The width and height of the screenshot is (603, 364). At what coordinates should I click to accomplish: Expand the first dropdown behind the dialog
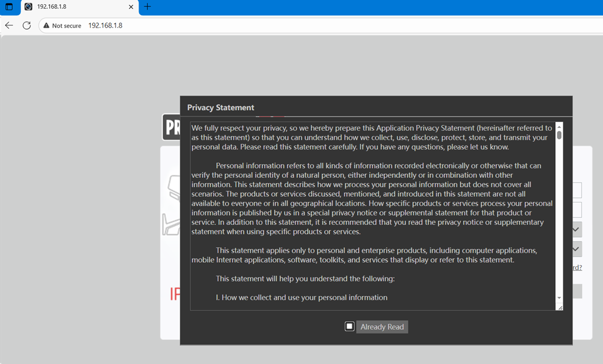coord(576,230)
